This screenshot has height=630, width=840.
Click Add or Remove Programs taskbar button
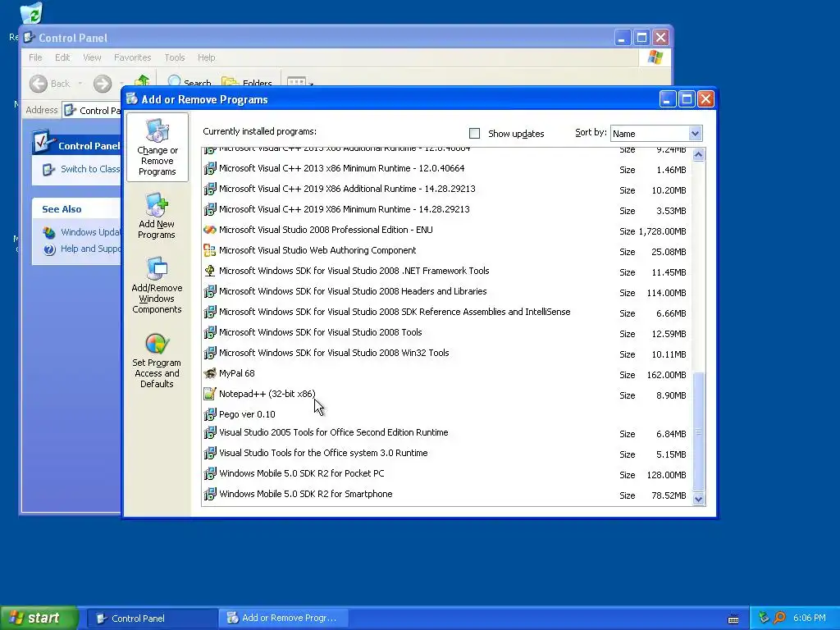pyautogui.click(x=283, y=619)
